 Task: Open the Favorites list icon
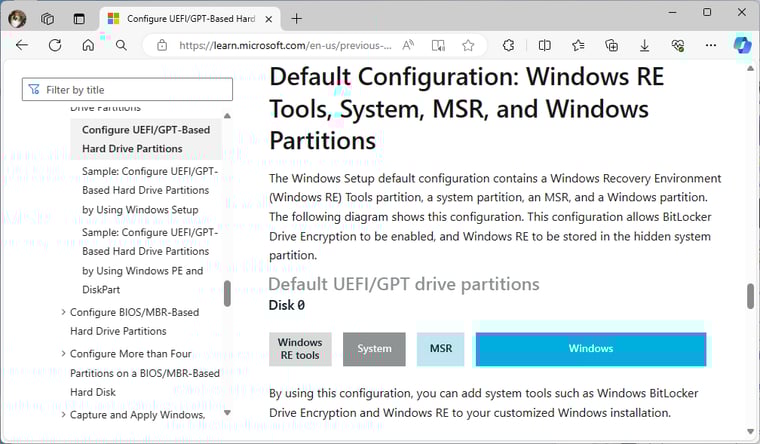tap(578, 45)
